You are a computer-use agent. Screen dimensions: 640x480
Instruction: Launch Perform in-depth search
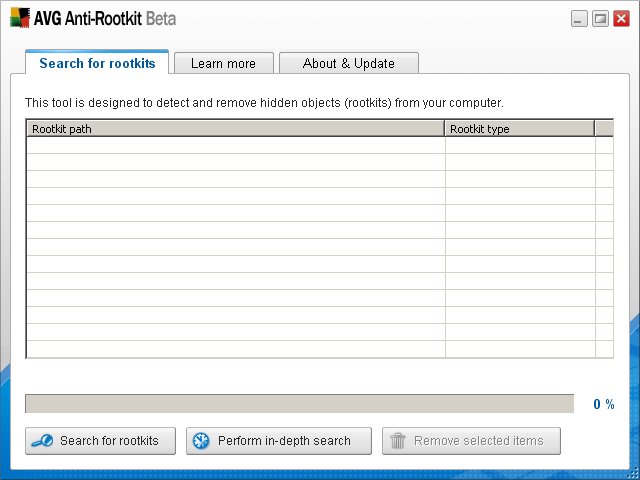[x=279, y=441]
